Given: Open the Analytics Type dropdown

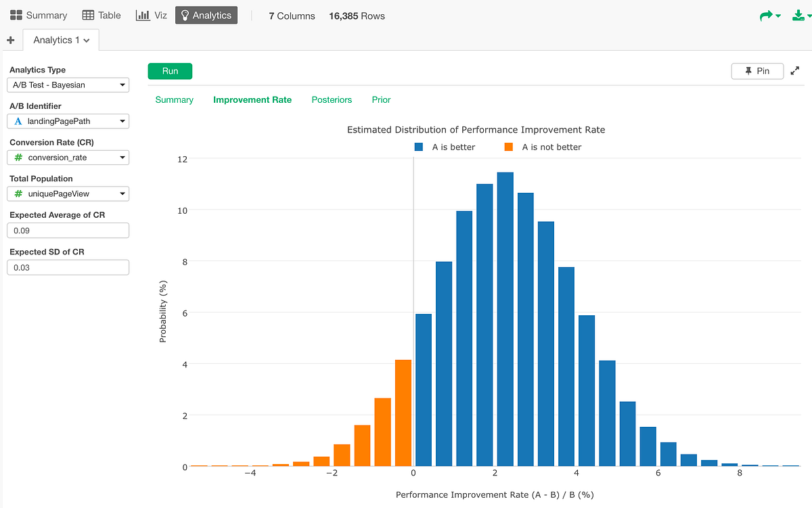Looking at the screenshot, I should (68, 85).
